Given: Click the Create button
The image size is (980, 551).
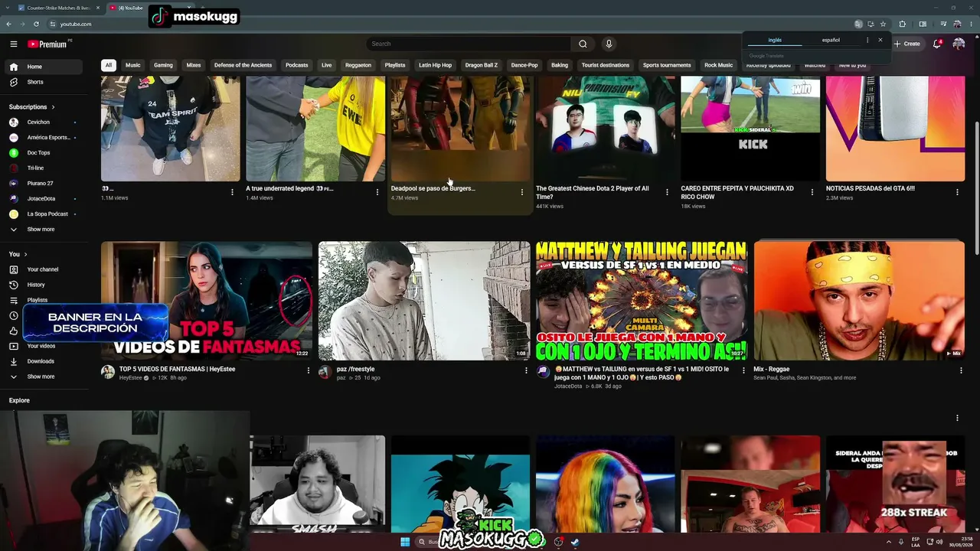Looking at the screenshot, I should pos(907,44).
